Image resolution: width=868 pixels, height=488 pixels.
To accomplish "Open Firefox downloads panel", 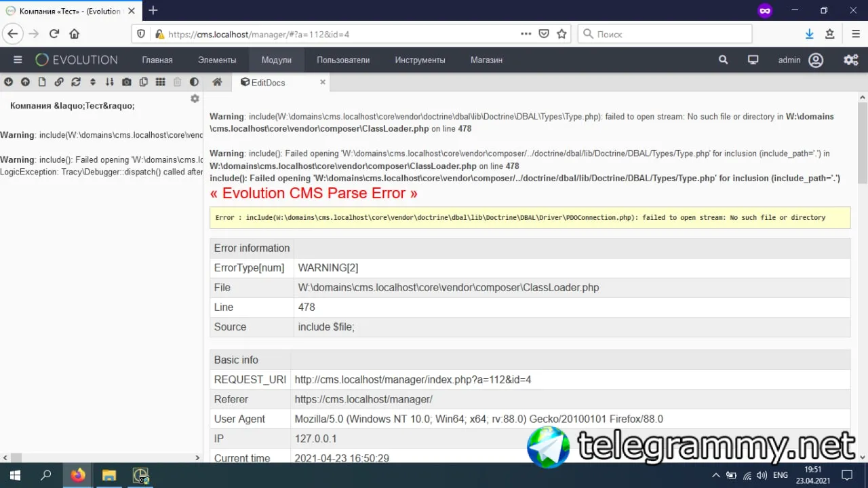I will click(x=809, y=34).
